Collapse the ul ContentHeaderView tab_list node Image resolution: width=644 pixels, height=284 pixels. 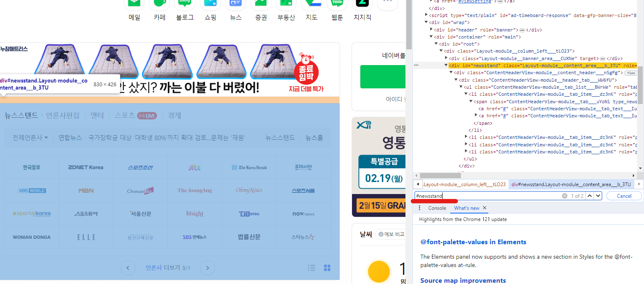[x=461, y=87]
